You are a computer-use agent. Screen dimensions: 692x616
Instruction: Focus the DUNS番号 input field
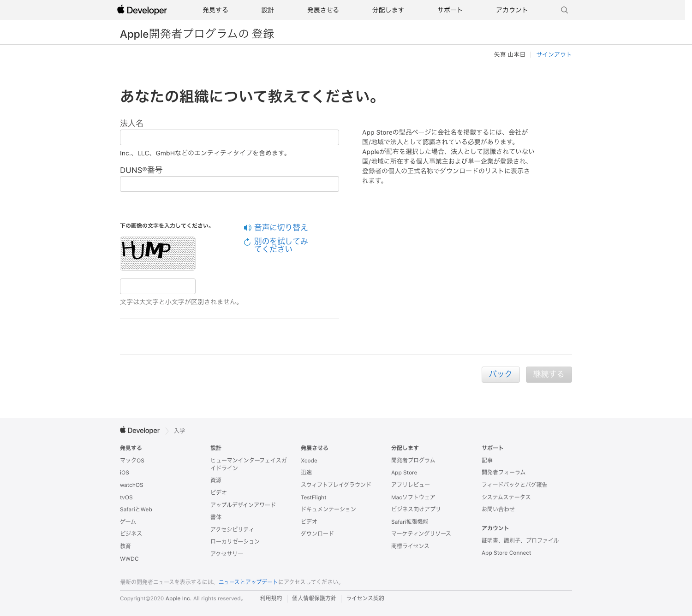229,184
